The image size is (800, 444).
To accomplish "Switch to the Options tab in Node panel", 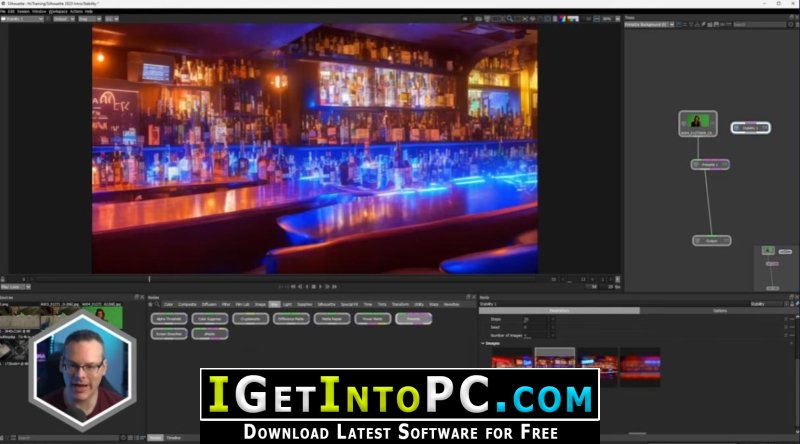I will (x=719, y=310).
